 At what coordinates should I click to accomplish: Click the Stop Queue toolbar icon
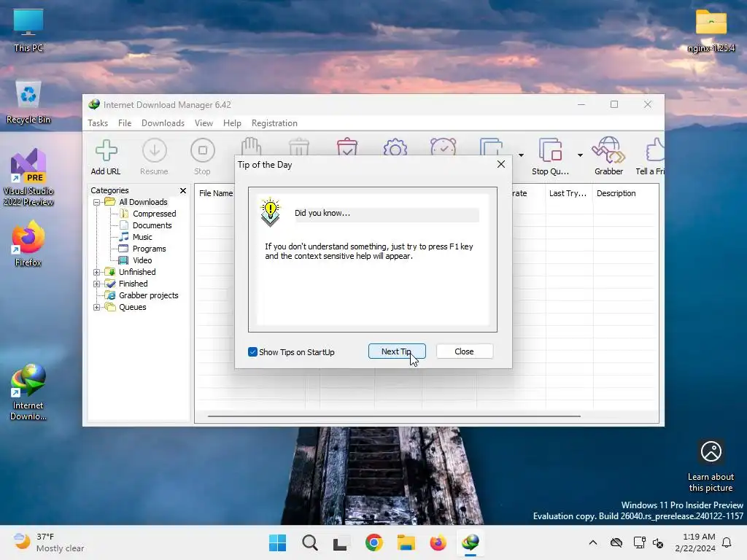[x=550, y=157]
